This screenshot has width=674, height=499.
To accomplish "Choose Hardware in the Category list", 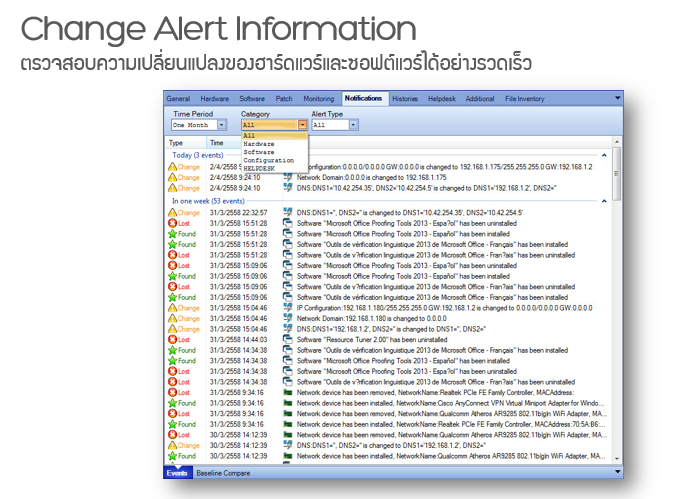I will click(258, 144).
